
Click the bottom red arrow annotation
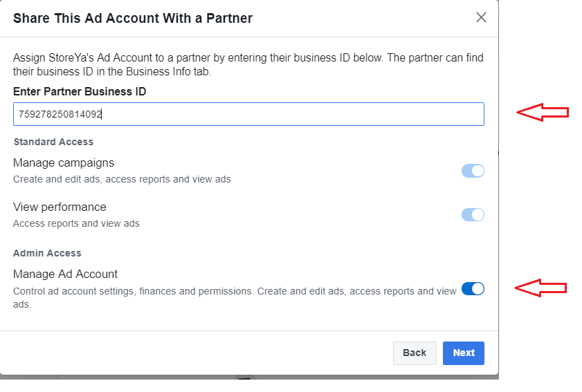[541, 288]
